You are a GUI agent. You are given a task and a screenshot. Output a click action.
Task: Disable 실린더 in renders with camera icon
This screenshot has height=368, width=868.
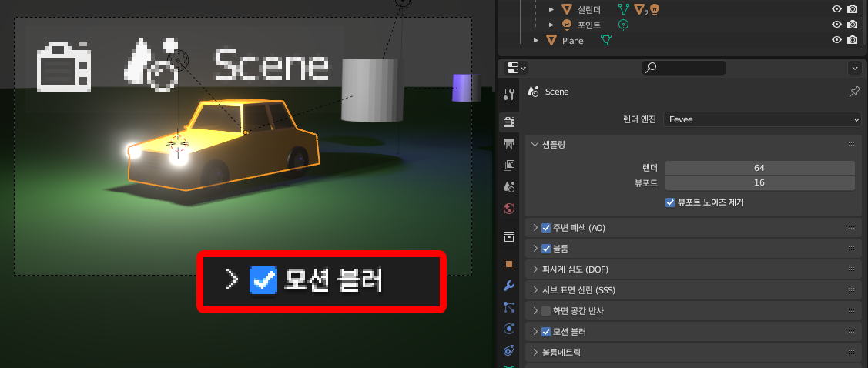pyautogui.click(x=853, y=9)
